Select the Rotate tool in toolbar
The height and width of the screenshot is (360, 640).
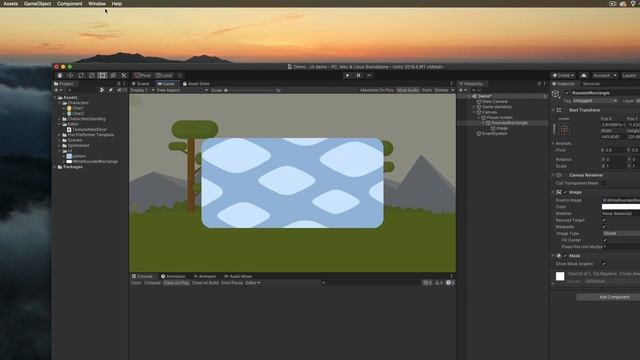[81, 76]
